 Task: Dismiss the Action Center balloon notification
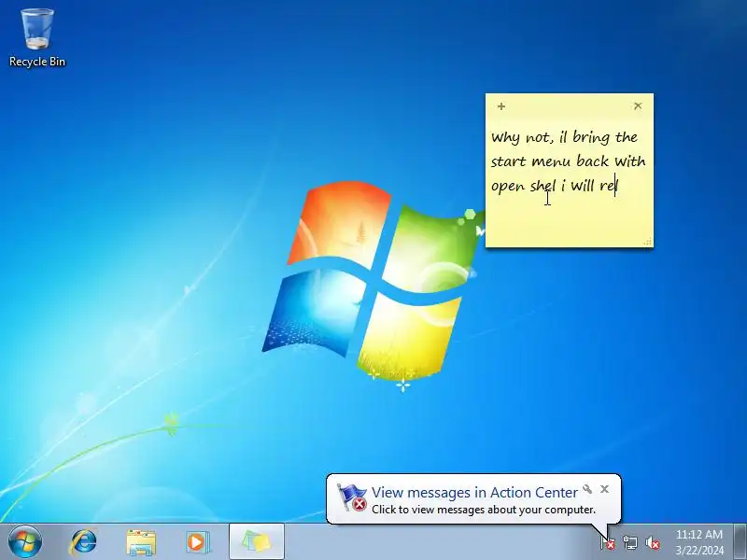[x=604, y=489]
